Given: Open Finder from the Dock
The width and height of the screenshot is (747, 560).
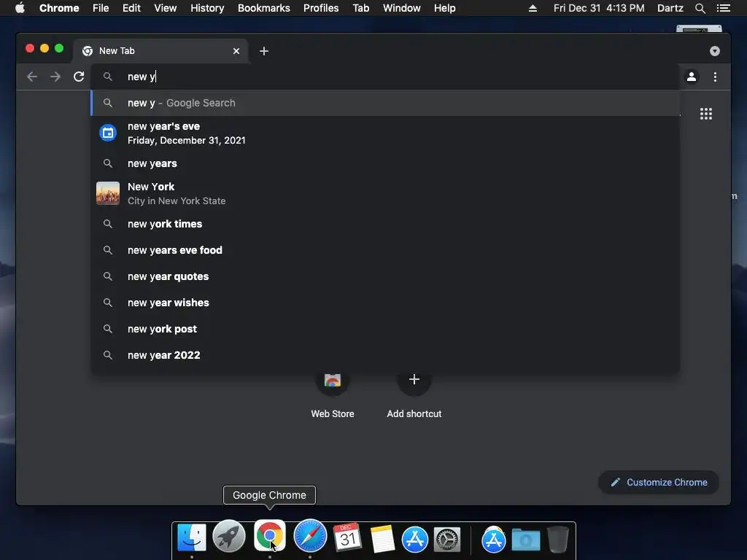Looking at the screenshot, I should (192, 537).
